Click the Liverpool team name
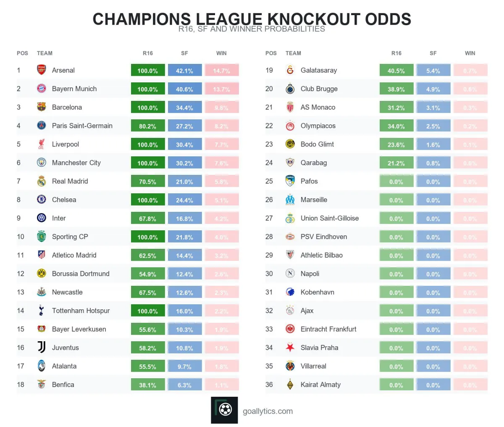504x427 pixels. (66, 144)
